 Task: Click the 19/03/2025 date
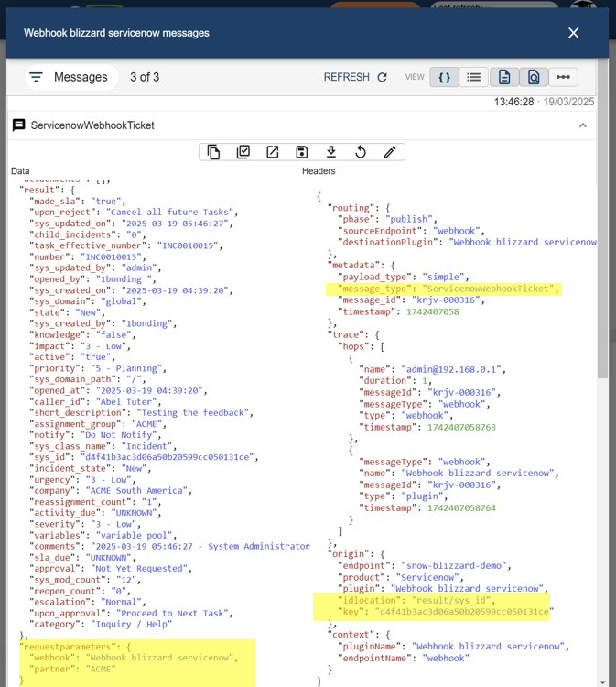pos(568,102)
